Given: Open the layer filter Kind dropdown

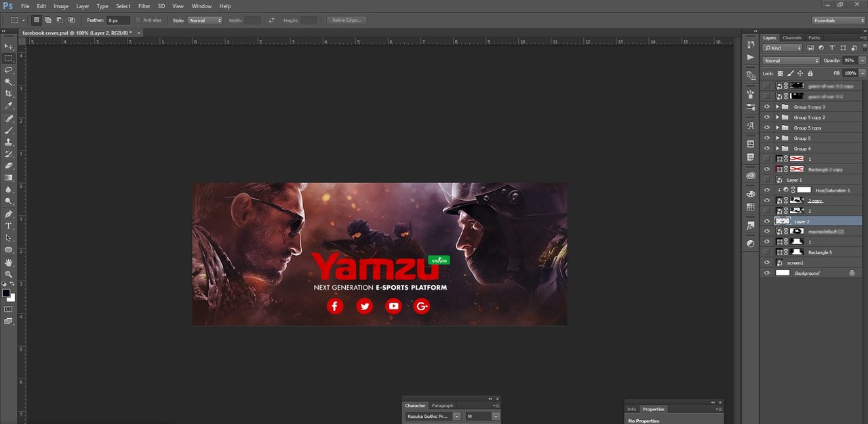Looking at the screenshot, I should pos(783,48).
